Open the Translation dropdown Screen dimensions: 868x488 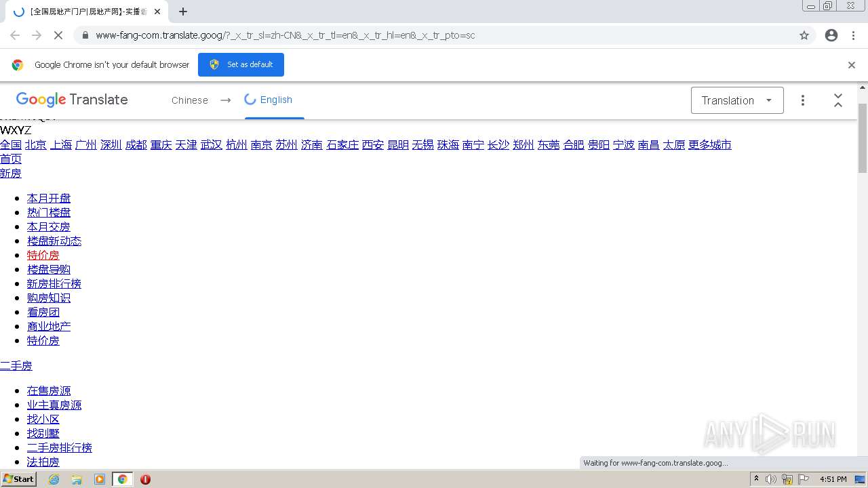coord(737,100)
